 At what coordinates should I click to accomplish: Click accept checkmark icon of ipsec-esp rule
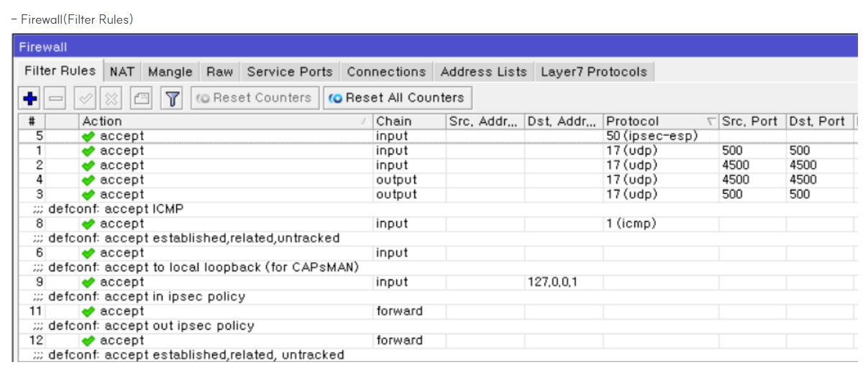click(x=89, y=136)
